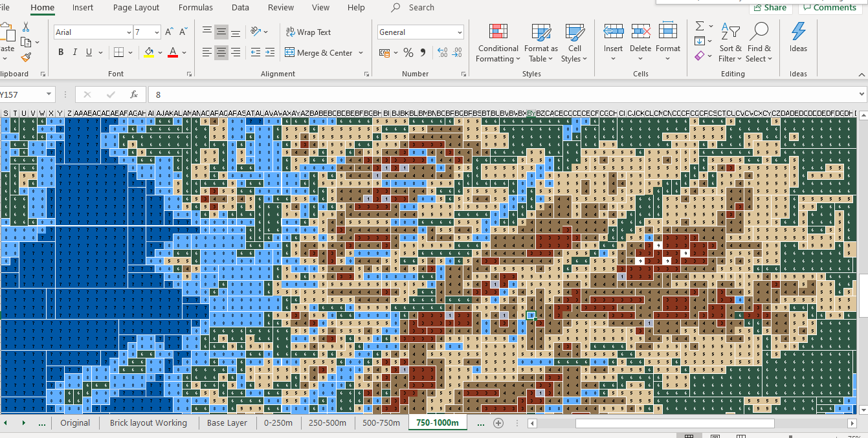Open the number format dropdown
The height and width of the screenshot is (438, 868).
point(460,32)
